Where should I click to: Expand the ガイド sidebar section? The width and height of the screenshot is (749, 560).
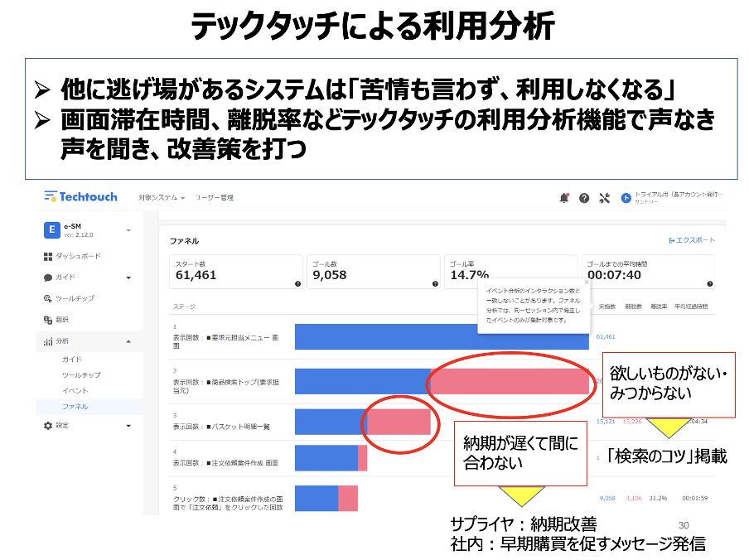[x=128, y=278]
